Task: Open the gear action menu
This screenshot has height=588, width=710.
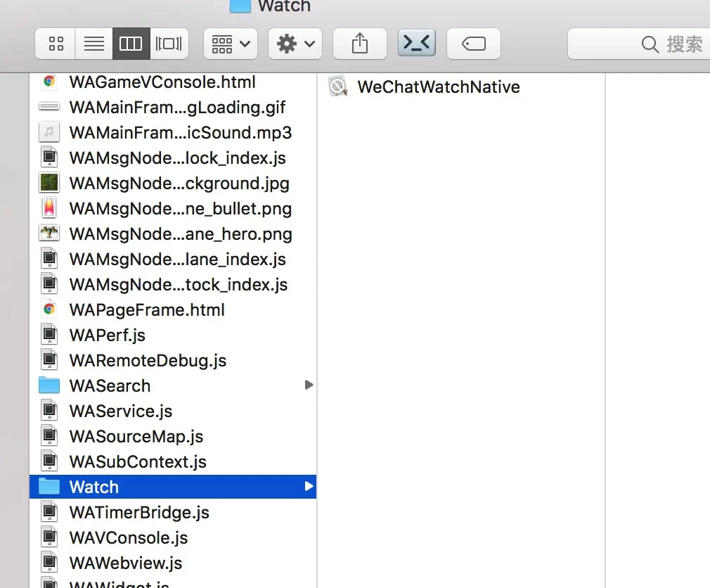Action: tap(295, 44)
